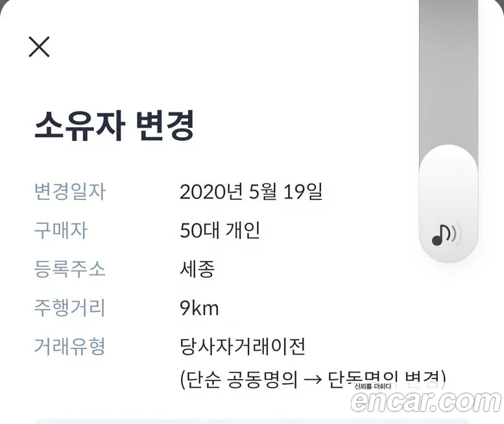Screen dimensions: 504x424
Task: Click the 신뢰를 더하다 slogan text
Action: pyautogui.click(x=373, y=386)
